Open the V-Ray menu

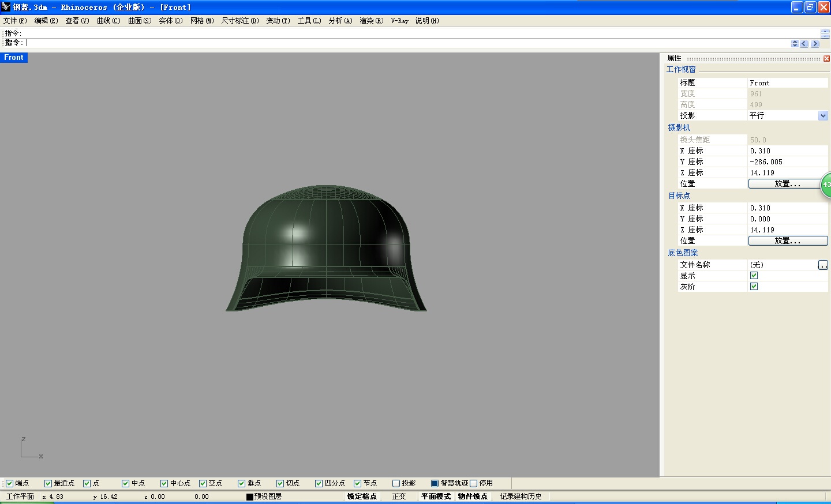399,21
